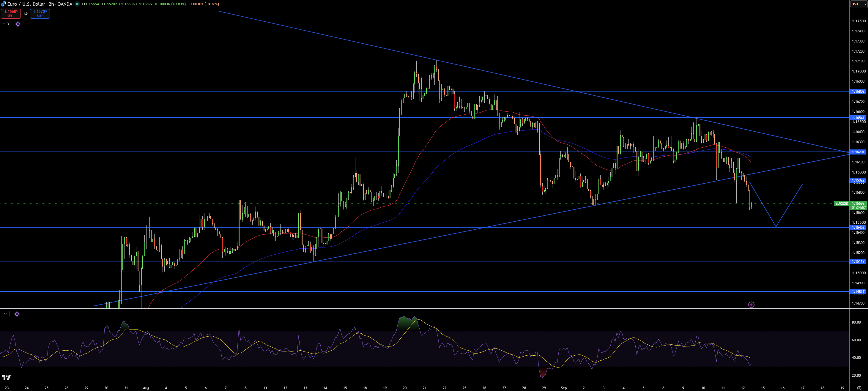Click the +0.03% change value in the header
This screenshot has width=868, height=391.
179,4
